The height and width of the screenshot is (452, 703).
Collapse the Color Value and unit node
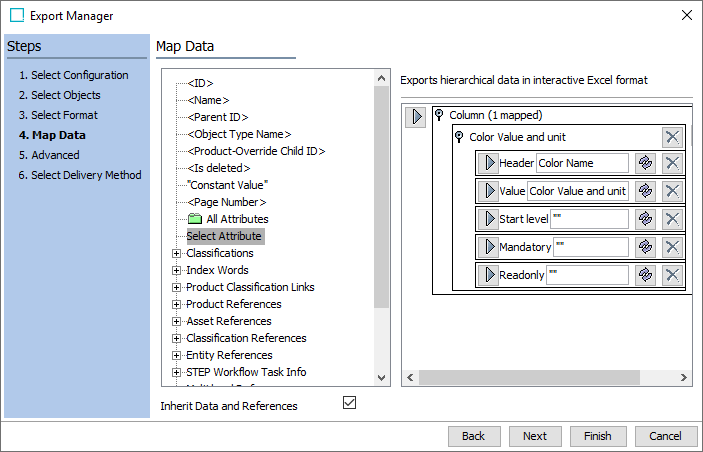point(459,137)
